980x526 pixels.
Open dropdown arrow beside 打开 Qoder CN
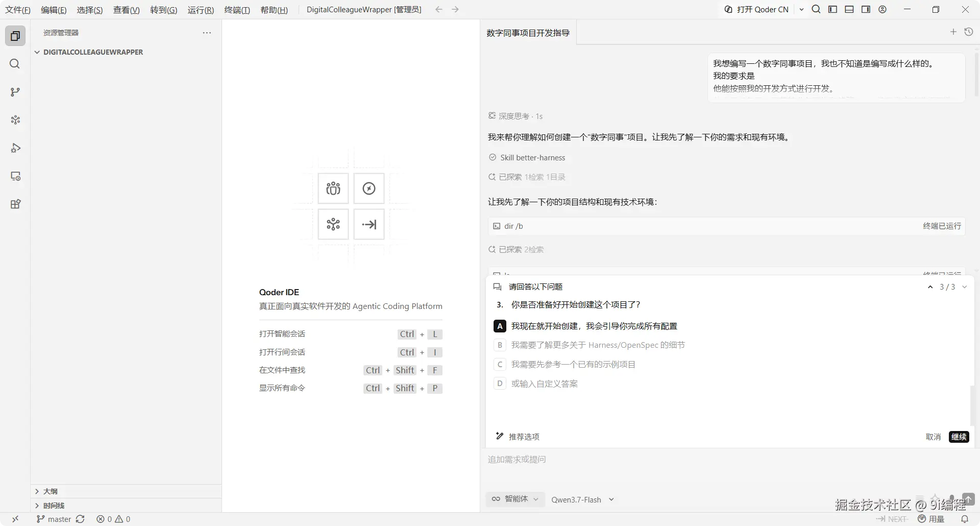(x=801, y=9)
